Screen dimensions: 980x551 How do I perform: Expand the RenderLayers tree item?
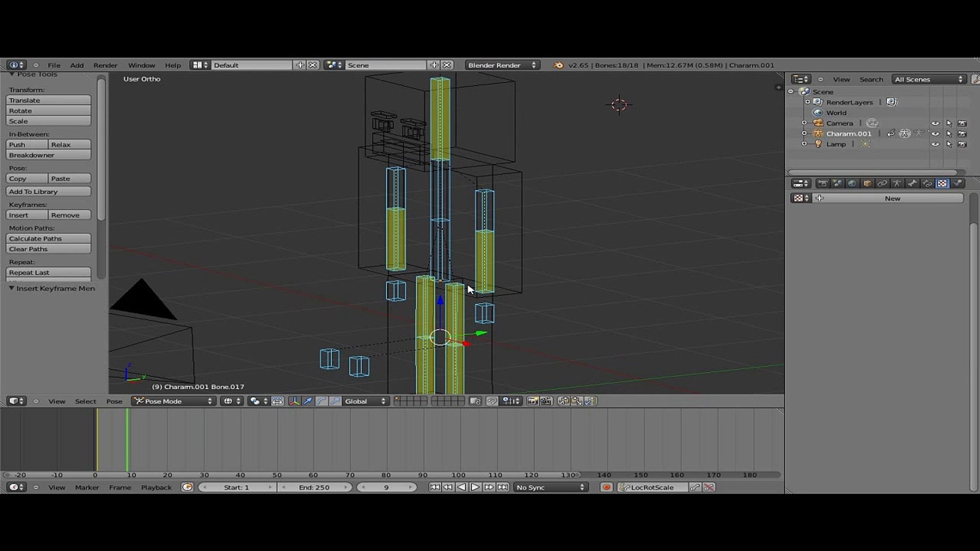click(x=807, y=102)
